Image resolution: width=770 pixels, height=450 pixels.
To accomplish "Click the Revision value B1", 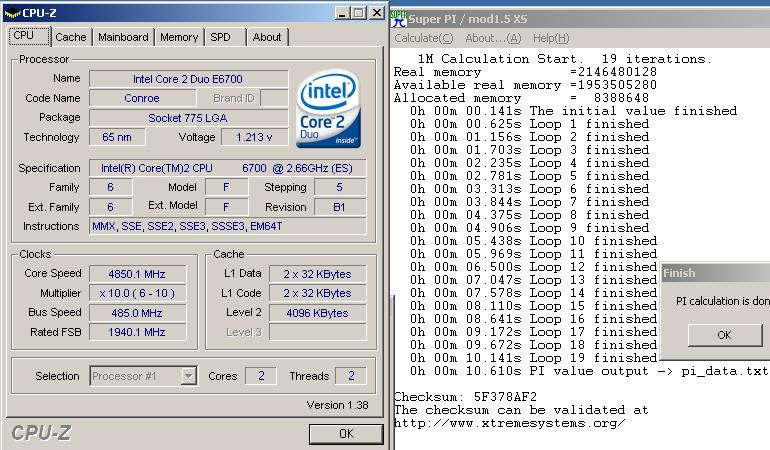I will pyautogui.click(x=340, y=207).
